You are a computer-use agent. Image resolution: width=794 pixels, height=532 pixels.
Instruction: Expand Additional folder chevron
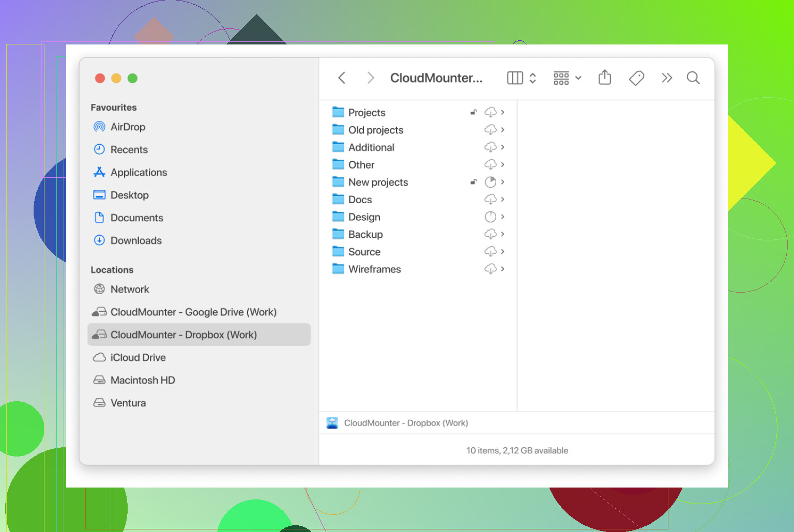(502, 147)
